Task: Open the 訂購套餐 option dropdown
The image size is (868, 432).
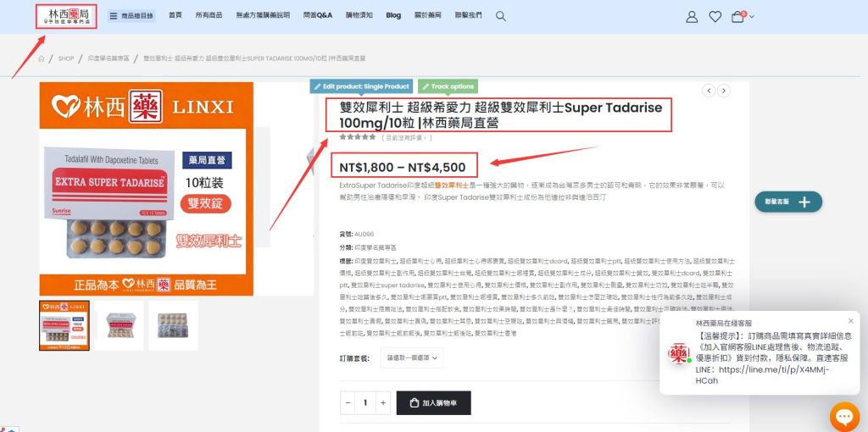Action: [412, 357]
